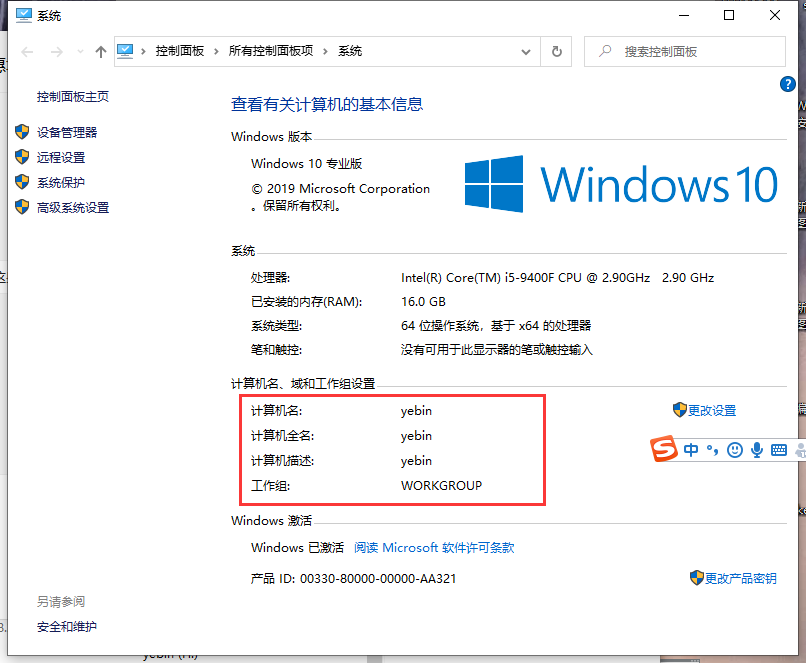Maximize the 系统 window
Image resolution: width=806 pixels, height=663 pixels.
(x=729, y=15)
